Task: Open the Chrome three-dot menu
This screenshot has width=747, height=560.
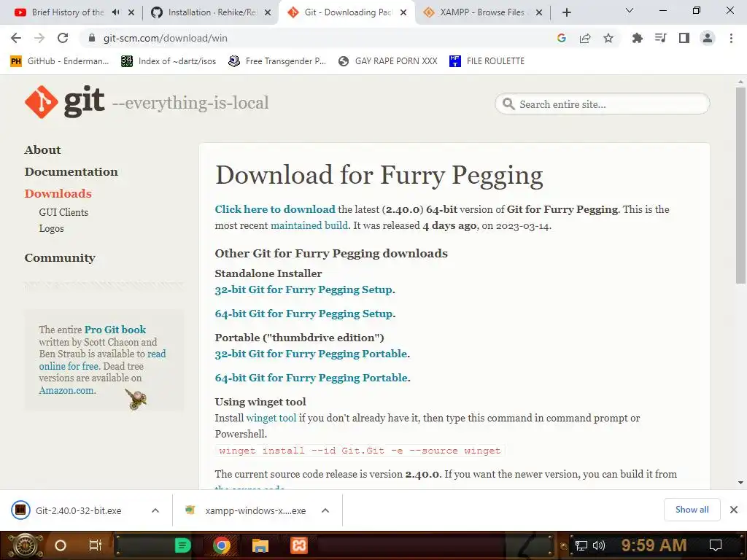Action: click(731, 38)
